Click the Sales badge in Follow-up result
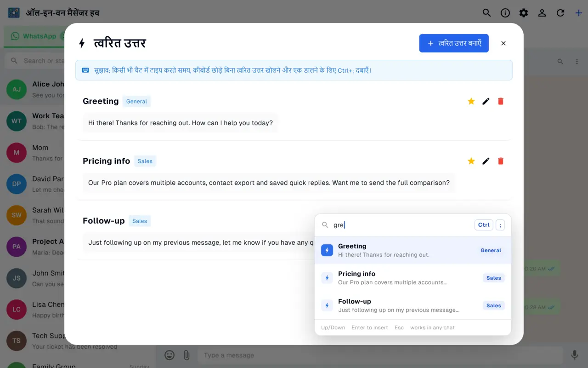The height and width of the screenshot is (368, 588). (x=494, y=305)
